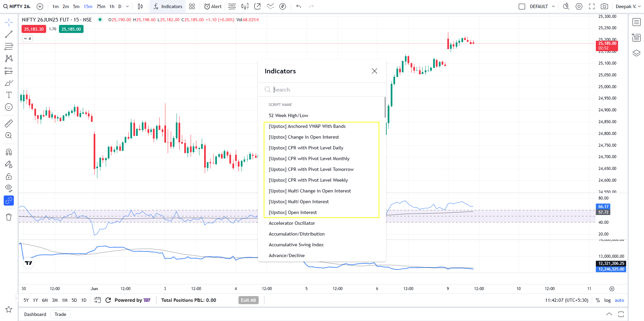The height and width of the screenshot is (321, 644).
Task: Close the Indicators dialog
Action: (375, 71)
